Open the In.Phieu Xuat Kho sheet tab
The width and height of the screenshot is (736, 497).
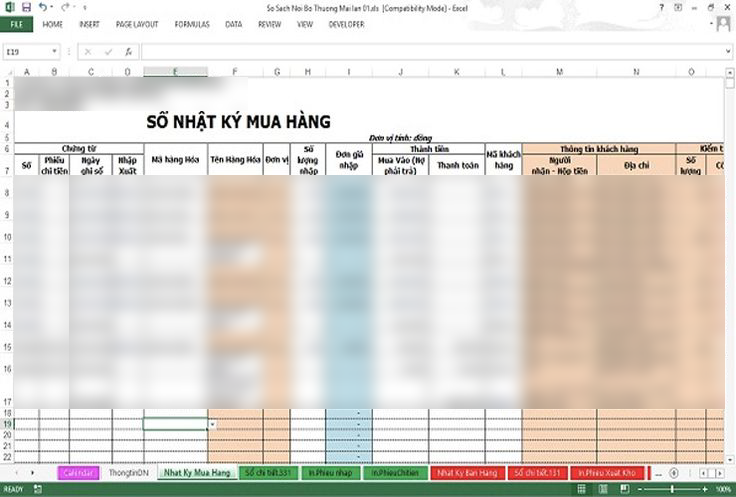[607, 473]
